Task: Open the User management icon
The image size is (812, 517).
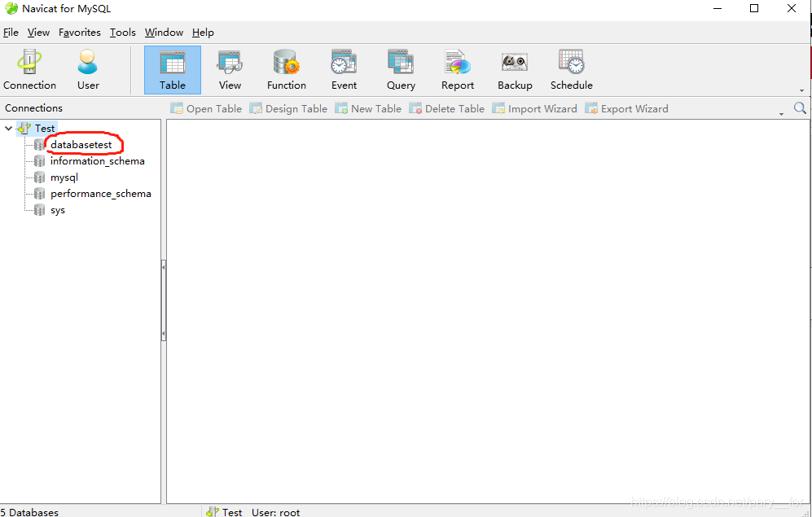Action: click(88, 69)
